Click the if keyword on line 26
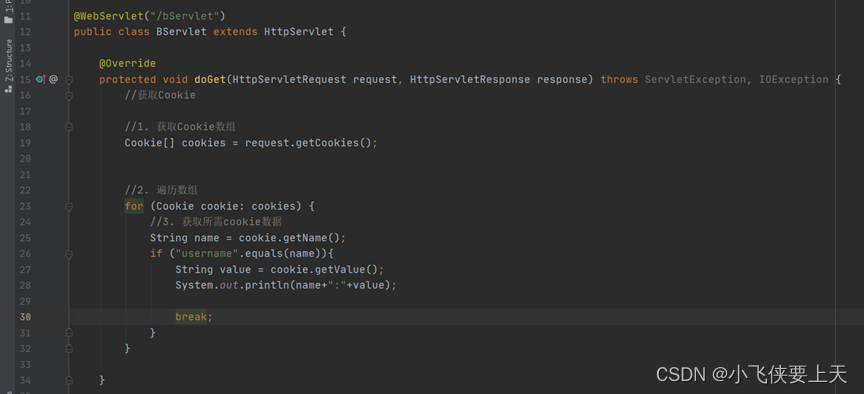The width and height of the screenshot is (864, 394). (156, 253)
